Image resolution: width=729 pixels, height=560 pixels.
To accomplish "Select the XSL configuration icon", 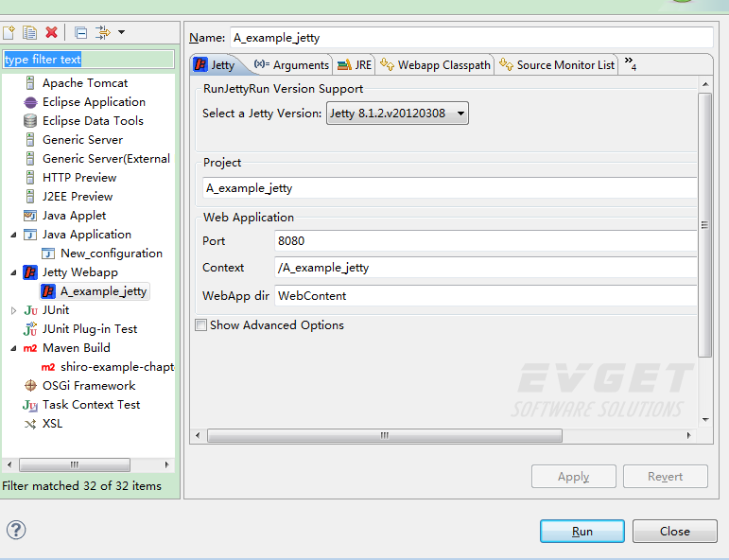I will pos(30,424).
